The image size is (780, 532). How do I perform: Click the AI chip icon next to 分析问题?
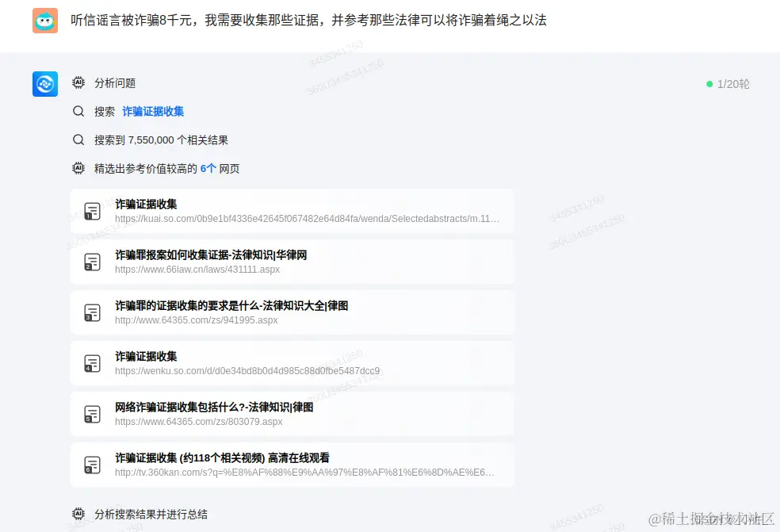78,82
